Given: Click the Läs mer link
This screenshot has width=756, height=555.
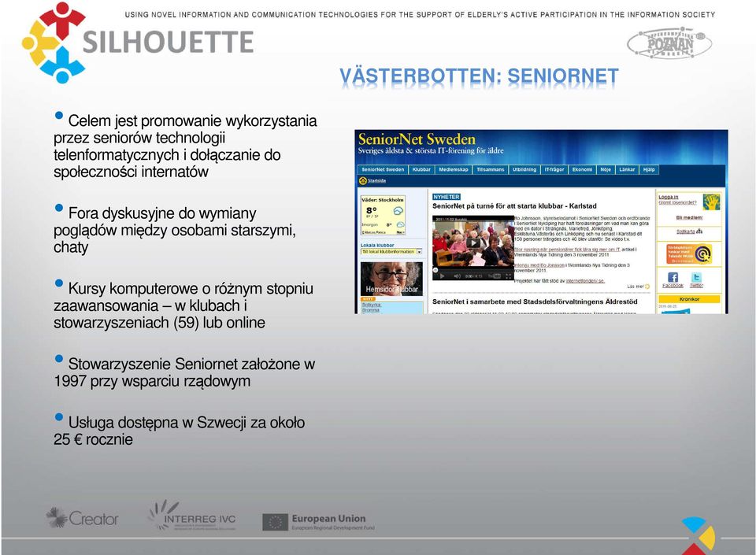Looking at the screenshot, I should click(636, 287).
